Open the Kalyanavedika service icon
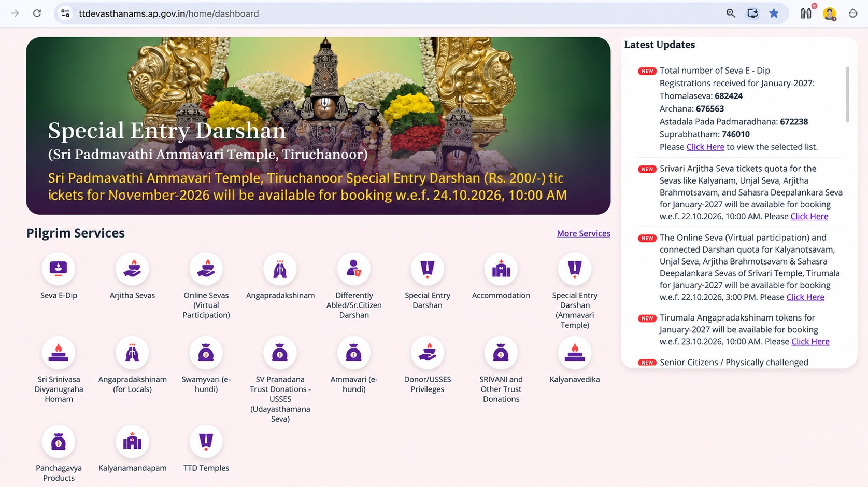The width and height of the screenshot is (868, 487). pyautogui.click(x=575, y=353)
